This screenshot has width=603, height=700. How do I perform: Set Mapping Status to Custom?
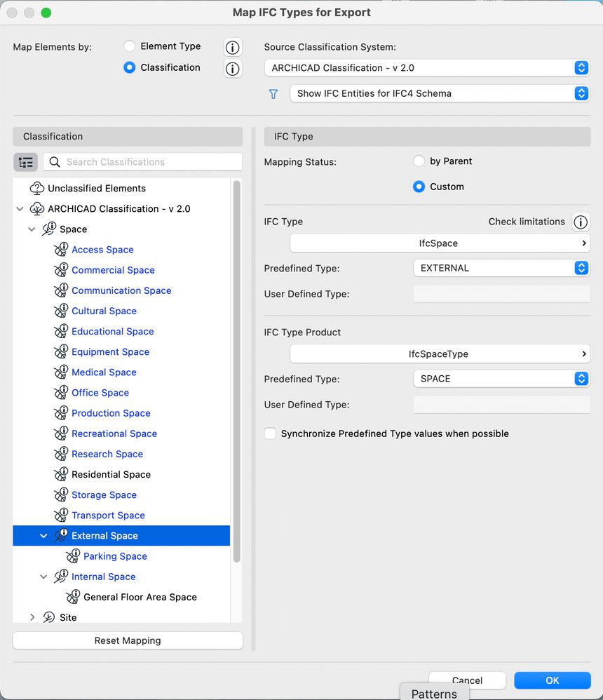[x=419, y=187]
